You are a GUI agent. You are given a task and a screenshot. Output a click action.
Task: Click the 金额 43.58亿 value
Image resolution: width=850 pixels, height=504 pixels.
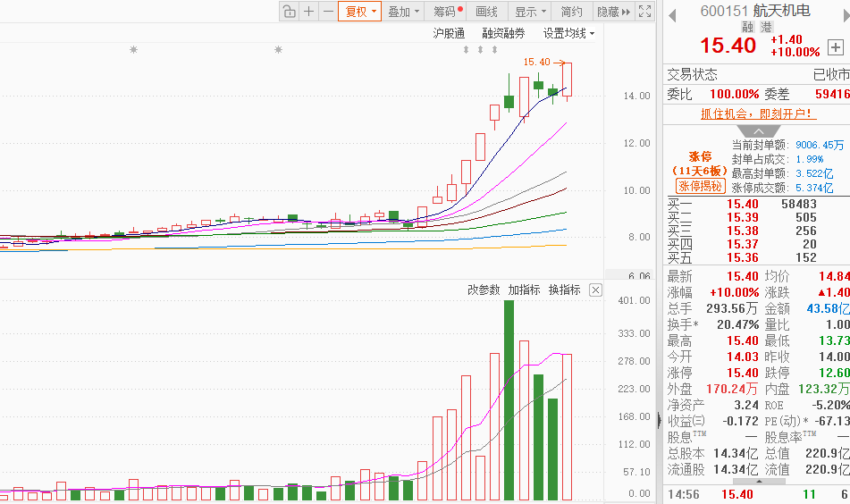pyautogui.click(x=829, y=308)
